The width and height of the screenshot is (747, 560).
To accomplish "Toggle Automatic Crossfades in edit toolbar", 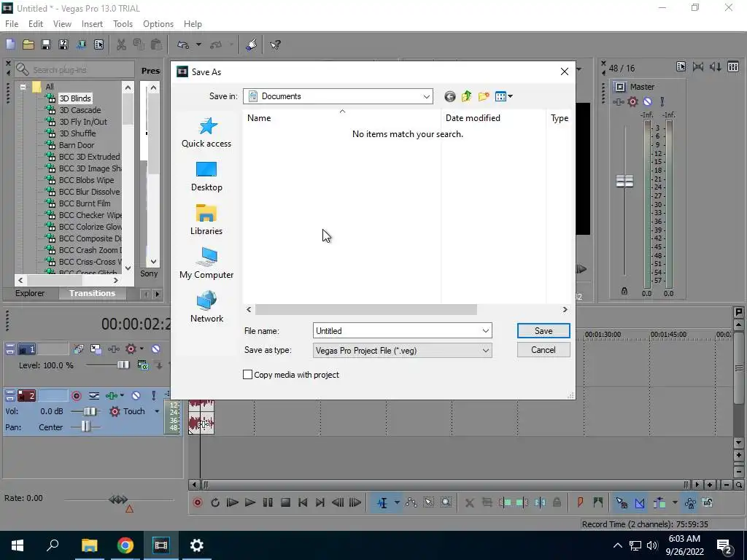I will pos(639,502).
